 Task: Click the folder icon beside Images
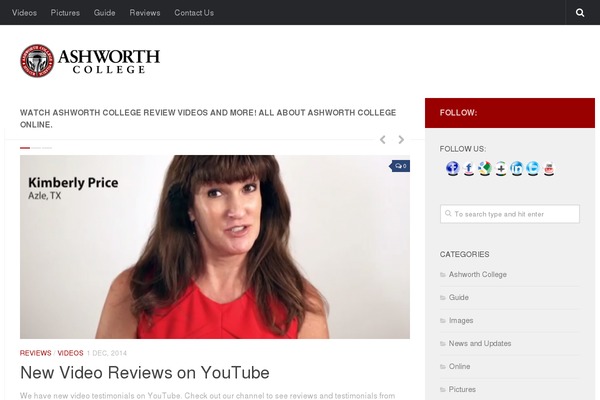click(x=443, y=321)
